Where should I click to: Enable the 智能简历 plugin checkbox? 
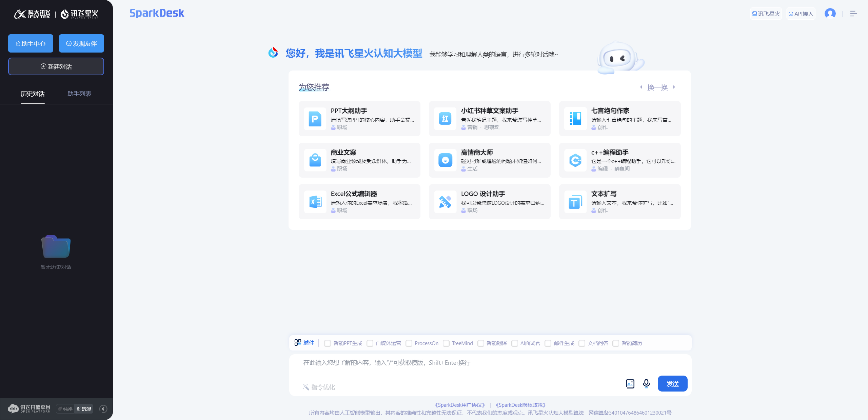(616, 343)
